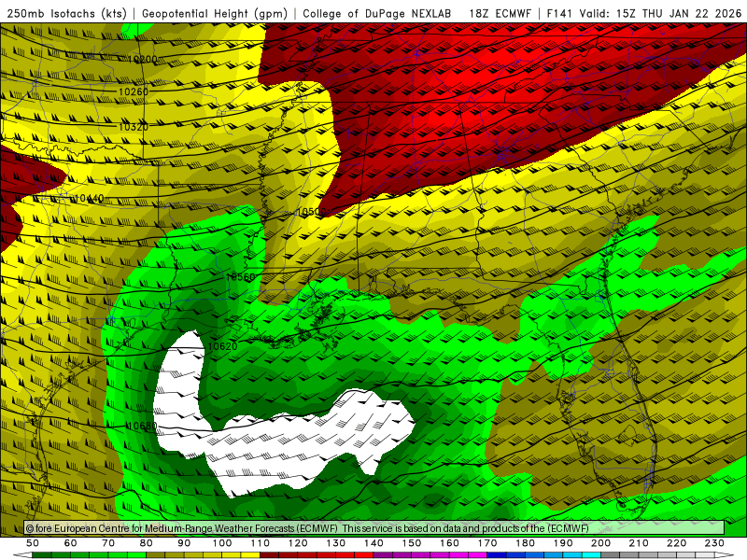Image resolution: width=747 pixels, height=560 pixels.
Task: Click the legend value 150
Action: pos(412,543)
